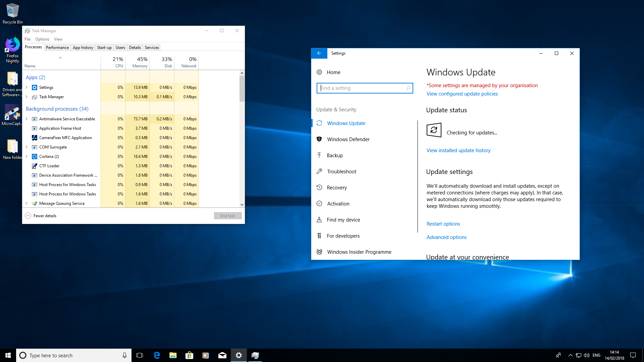This screenshot has height=362, width=644.
Task: Focus the Find a setting search field
Action: 365,88
